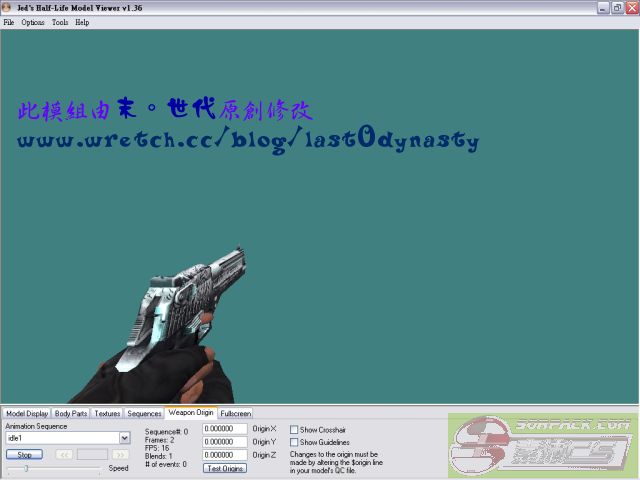Step to previous frame button
The height and width of the screenshot is (480, 640).
pyautogui.click(x=64, y=455)
